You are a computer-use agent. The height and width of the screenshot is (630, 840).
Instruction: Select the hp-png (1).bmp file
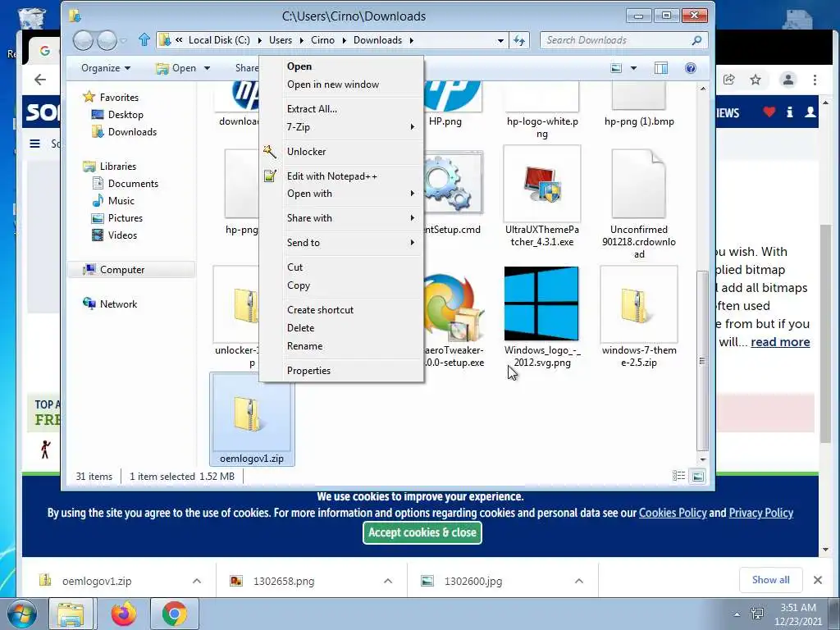click(x=638, y=105)
